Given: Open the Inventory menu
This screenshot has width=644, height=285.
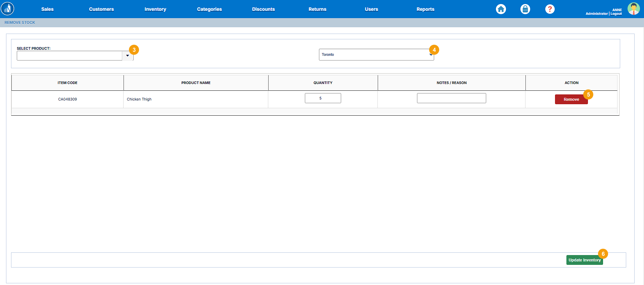Looking at the screenshot, I should coord(155,9).
